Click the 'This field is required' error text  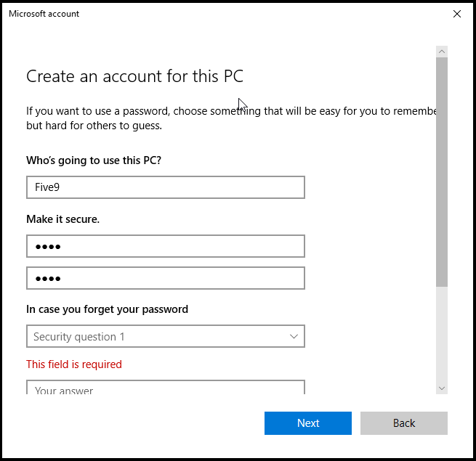pyautogui.click(x=74, y=364)
